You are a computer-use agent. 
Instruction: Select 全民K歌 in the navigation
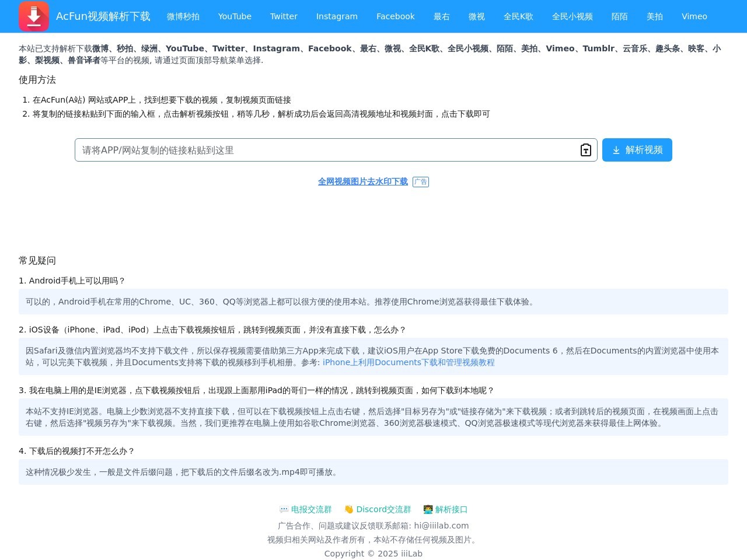518,16
